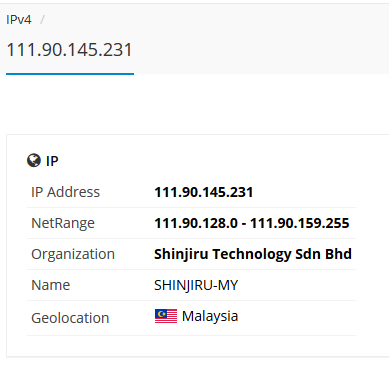The image size is (389, 382).
Task: Open Shinjiru Technology Sdn Bhd organization
Action: (253, 254)
